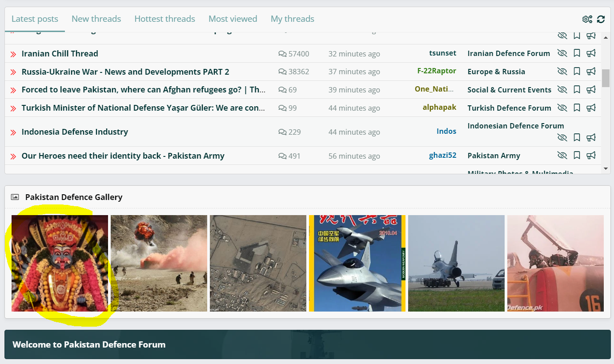Click the Welcome to Pakistan Defence Forum banner

click(x=307, y=344)
